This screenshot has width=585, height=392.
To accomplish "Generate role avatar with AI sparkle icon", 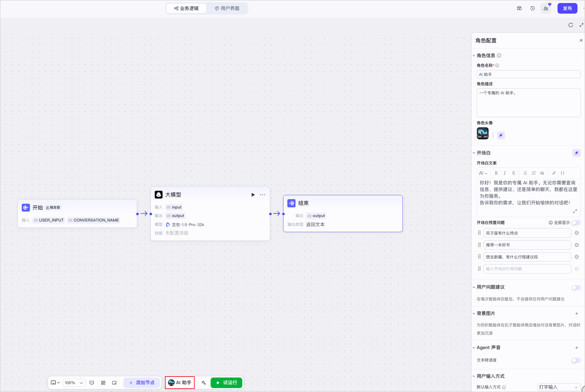I will (501, 135).
